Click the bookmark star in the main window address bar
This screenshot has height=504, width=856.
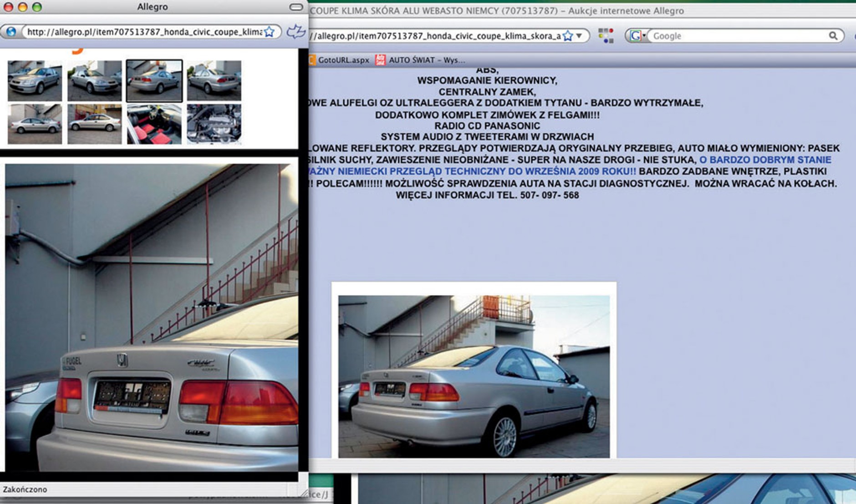tap(568, 36)
